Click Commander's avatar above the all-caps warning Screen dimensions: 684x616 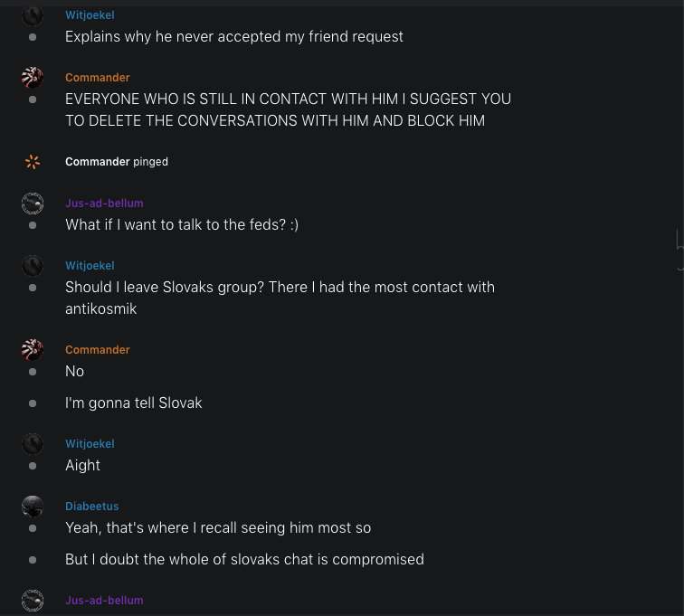click(x=33, y=77)
